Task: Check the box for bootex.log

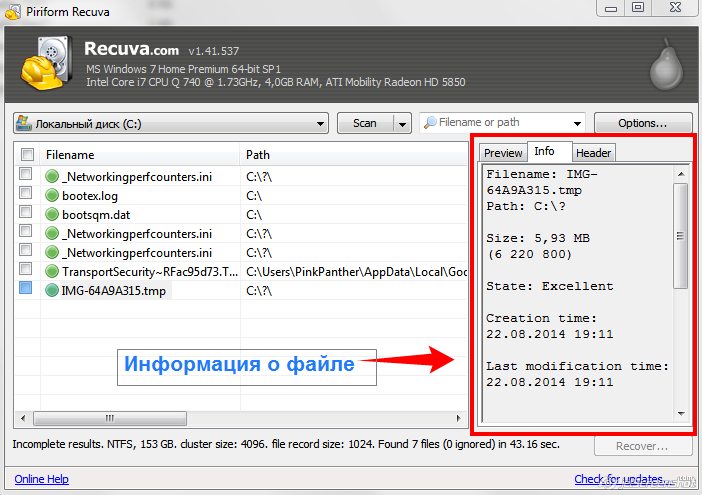Action: point(26,192)
